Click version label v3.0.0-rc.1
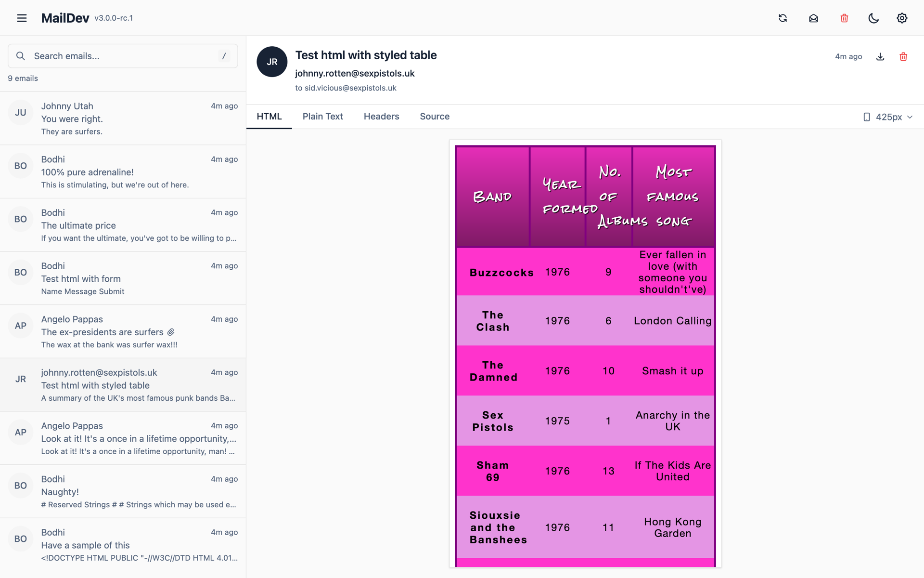 114,18
